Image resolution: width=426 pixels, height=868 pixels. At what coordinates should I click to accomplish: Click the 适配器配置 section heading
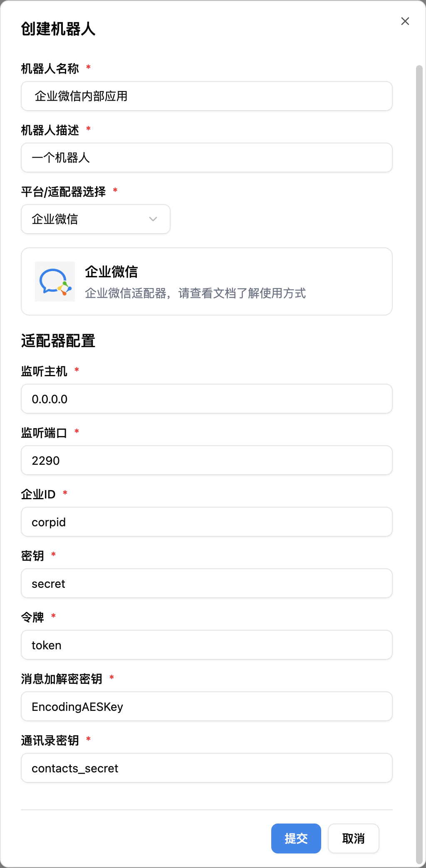tap(58, 342)
